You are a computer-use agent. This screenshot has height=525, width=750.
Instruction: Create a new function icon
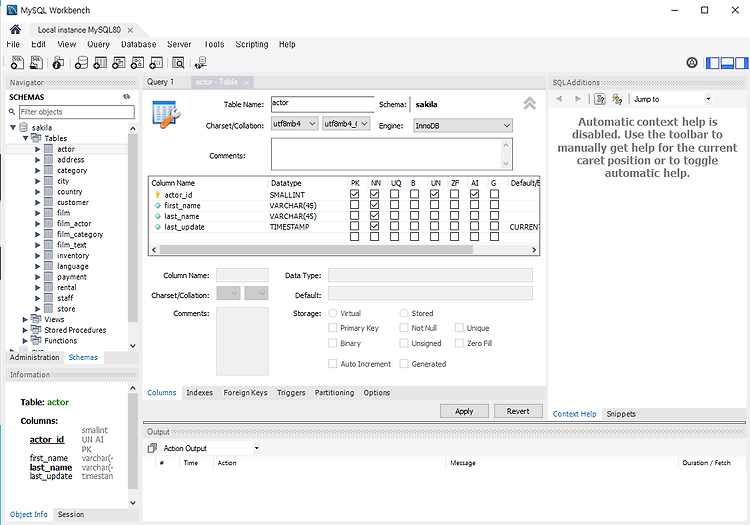coord(156,63)
